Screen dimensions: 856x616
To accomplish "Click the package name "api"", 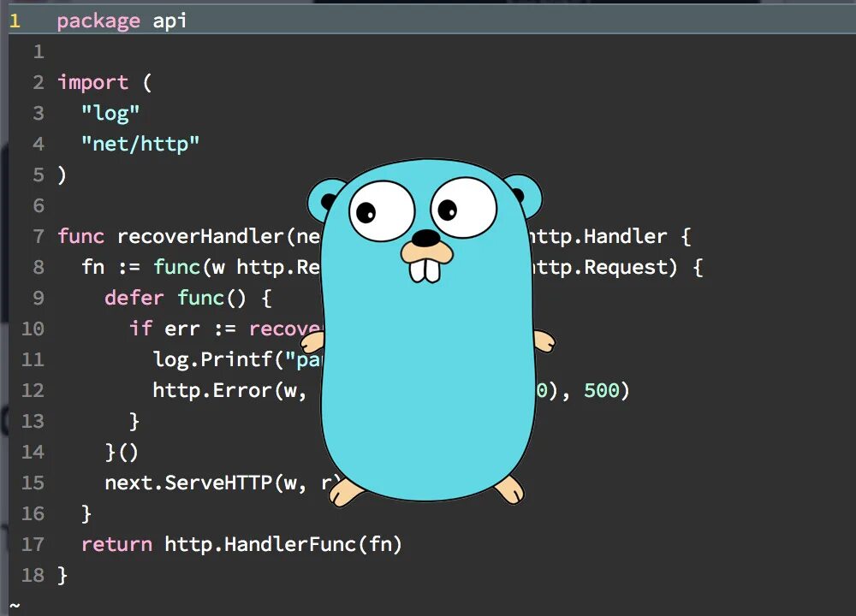I will coord(169,21).
